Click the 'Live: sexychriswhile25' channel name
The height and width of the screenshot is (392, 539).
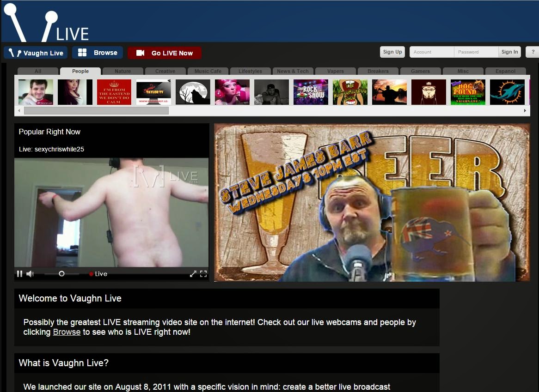(x=51, y=149)
